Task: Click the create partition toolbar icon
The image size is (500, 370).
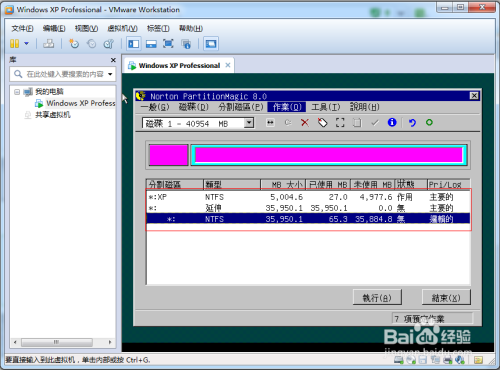Action: point(288,123)
